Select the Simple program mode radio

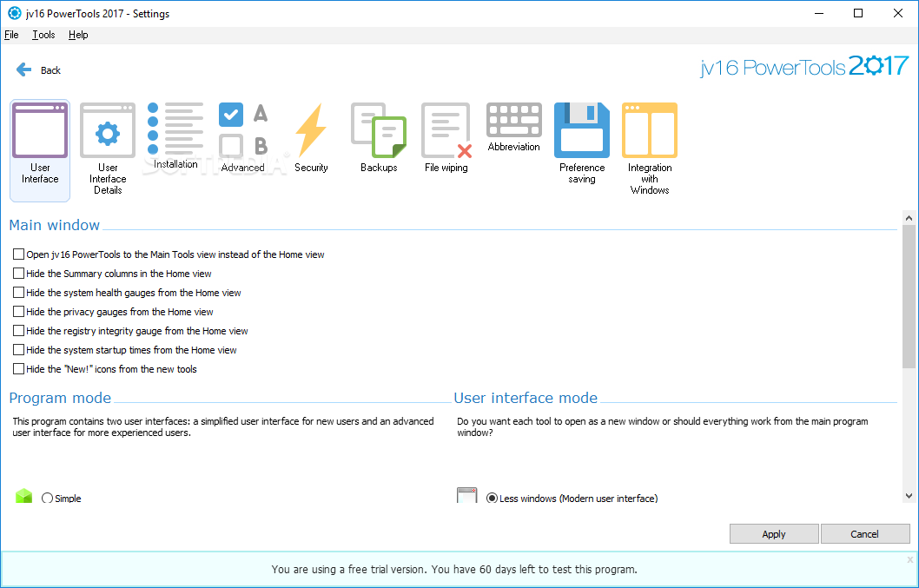point(48,499)
